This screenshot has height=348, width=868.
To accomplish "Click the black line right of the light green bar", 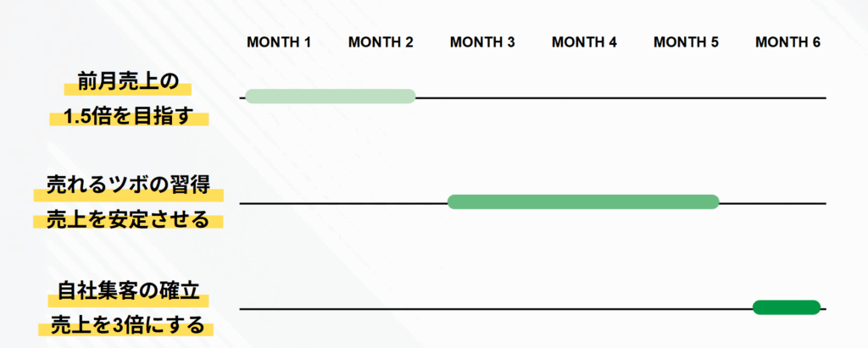I will (x=619, y=98).
